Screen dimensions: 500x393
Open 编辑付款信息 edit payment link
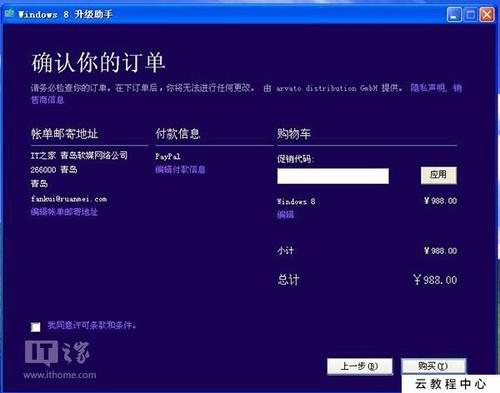(x=180, y=169)
